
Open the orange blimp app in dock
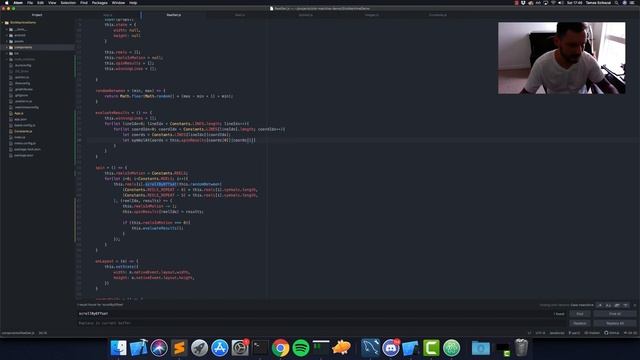tap(342, 348)
